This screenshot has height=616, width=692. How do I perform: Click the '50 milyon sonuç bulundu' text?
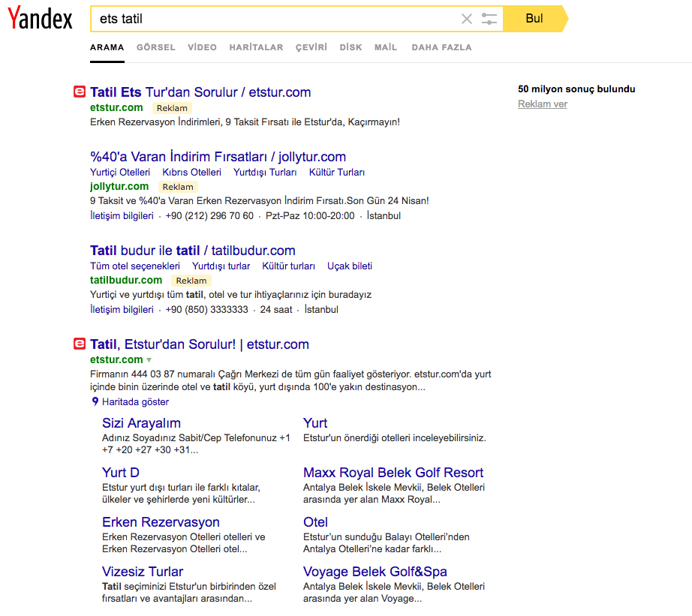pos(576,89)
